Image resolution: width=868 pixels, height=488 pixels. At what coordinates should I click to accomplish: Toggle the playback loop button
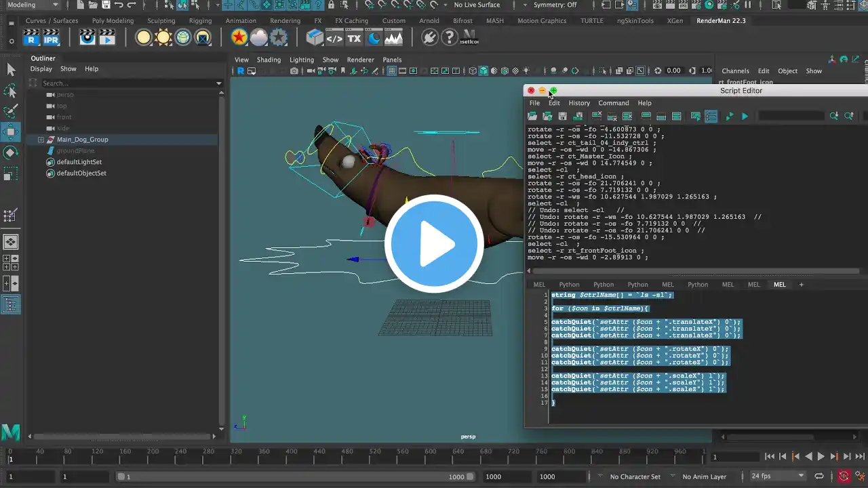pos(819,476)
